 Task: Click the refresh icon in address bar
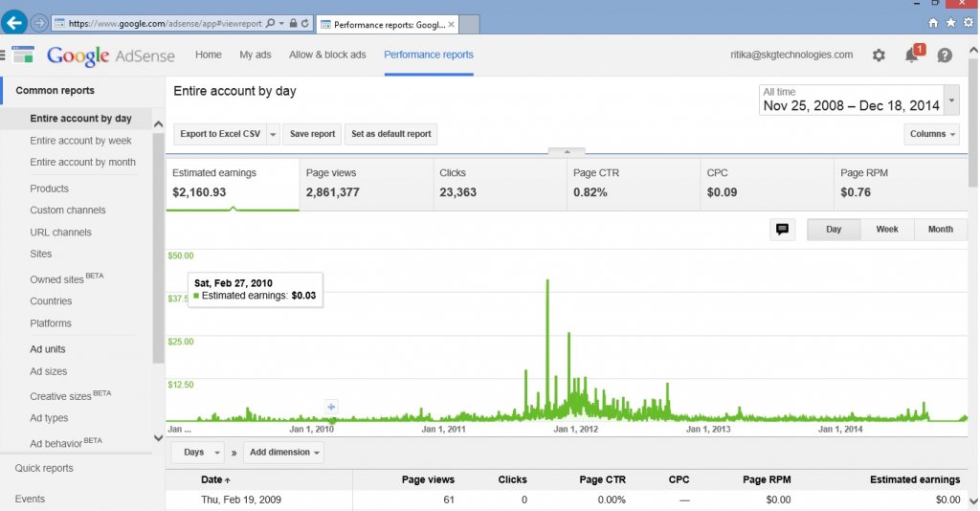click(305, 23)
